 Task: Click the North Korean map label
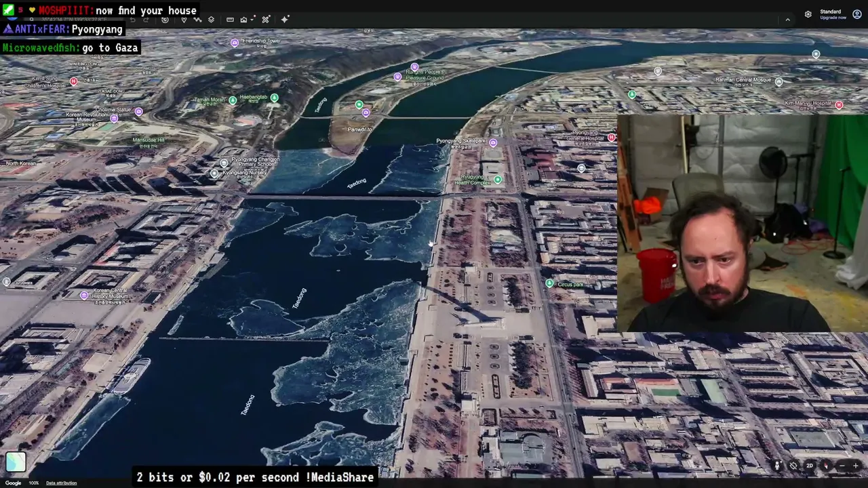coord(21,163)
